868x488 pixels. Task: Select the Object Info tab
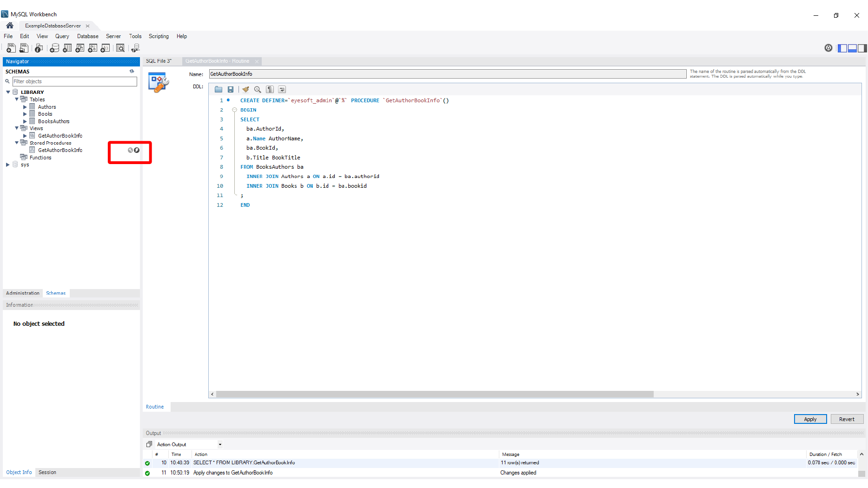coord(19,472)
